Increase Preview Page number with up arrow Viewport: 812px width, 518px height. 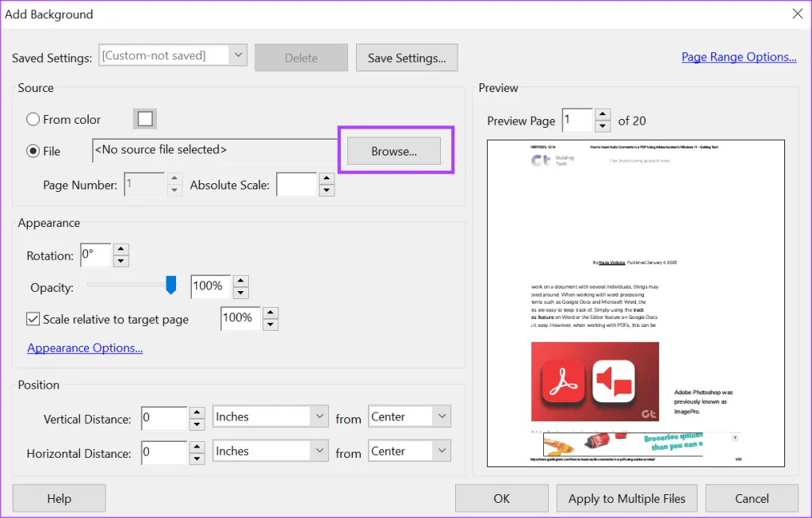603,115
